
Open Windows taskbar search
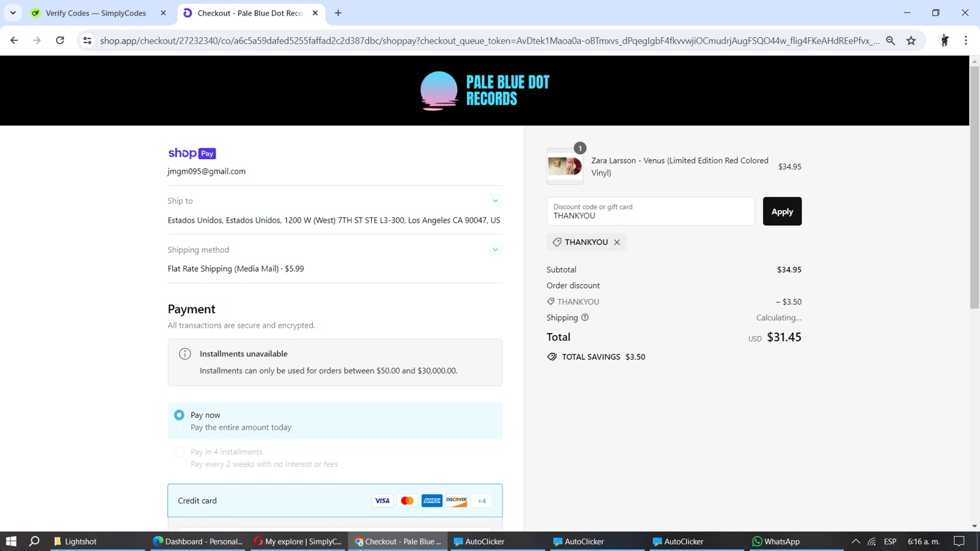pyautogui.click(x=34, y=541)
